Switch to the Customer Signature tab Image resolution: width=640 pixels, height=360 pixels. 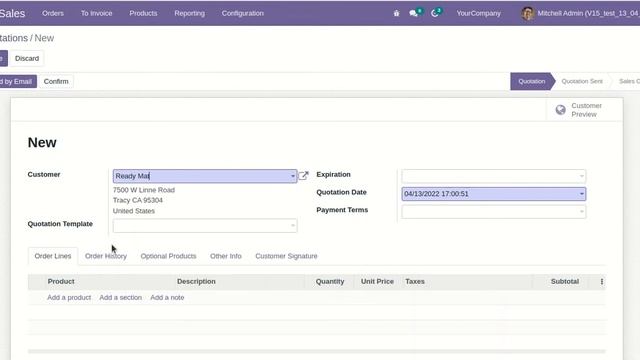tap(286, 256)
